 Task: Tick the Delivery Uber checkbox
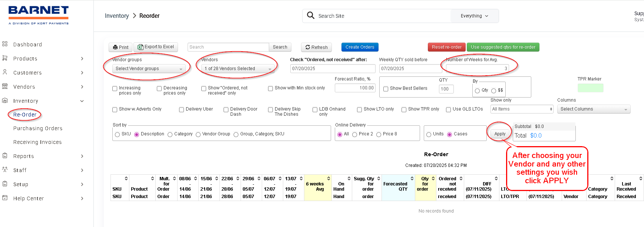(x=182, y=109)
